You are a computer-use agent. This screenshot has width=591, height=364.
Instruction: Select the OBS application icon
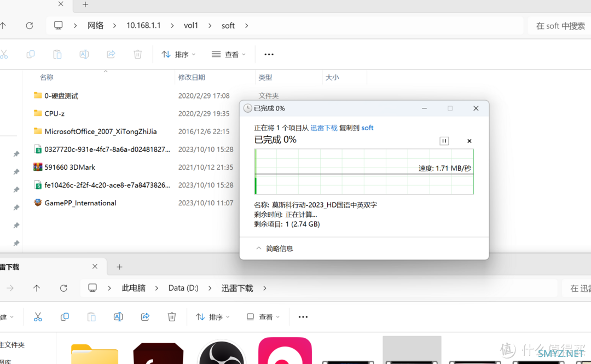[x=221, y=353]
